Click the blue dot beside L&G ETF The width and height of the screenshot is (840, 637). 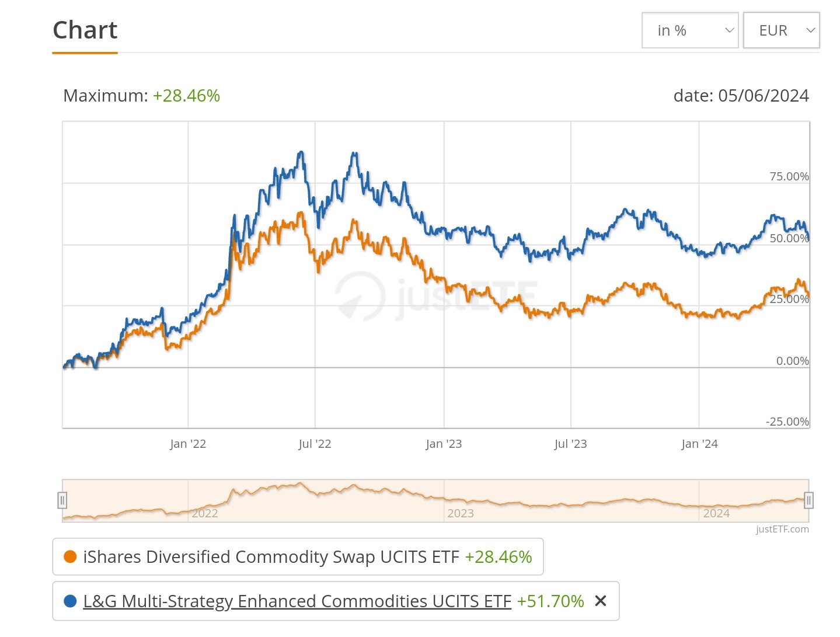(x=70, y=601)
